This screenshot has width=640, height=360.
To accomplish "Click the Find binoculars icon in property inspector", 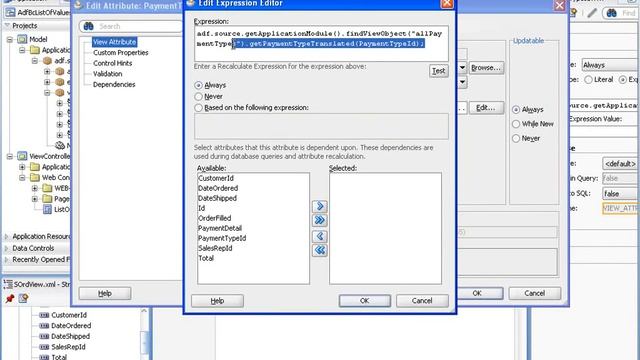I will pyautogui.click(x=611, y=13).
